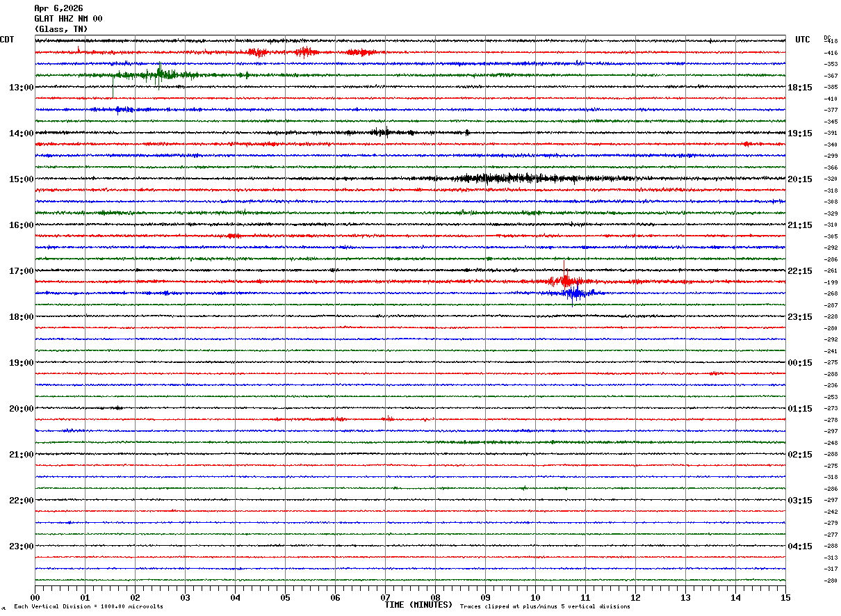Click minute tick label 05 on the axis
The height and width of the screenshot is (616, 841).
pos(285,597)
